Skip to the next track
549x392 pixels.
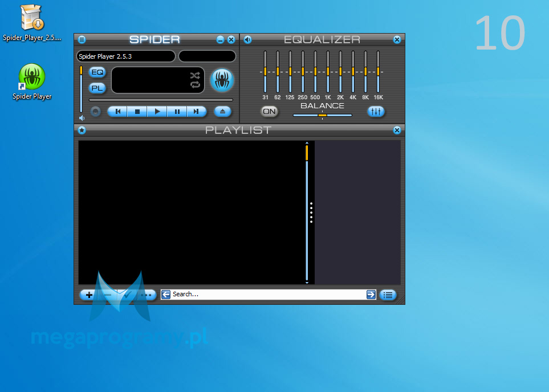197,112
